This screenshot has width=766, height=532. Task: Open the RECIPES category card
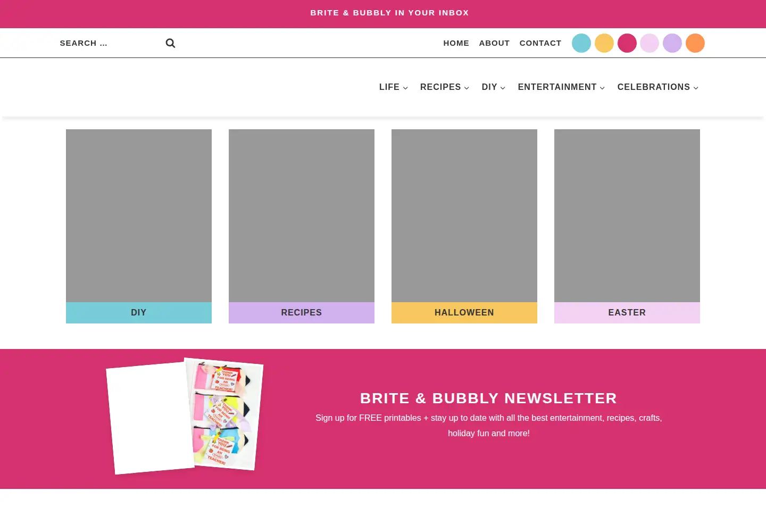coord(302,226)
